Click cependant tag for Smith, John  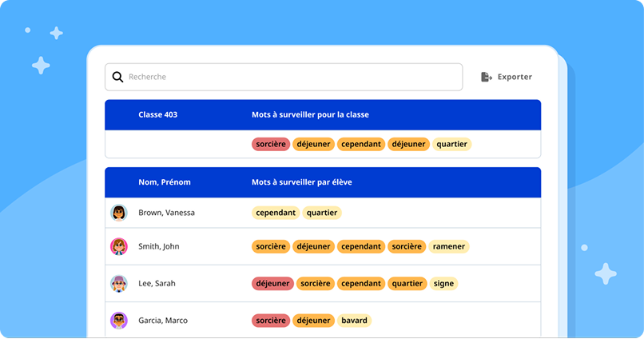coord(361,246)
